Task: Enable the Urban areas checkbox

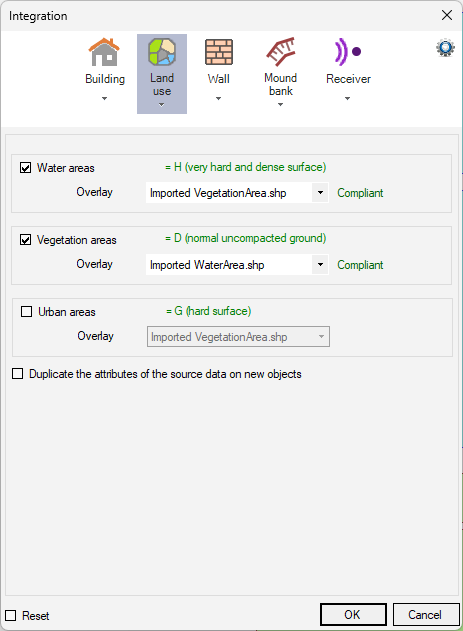Action: (x=26, y=311)
